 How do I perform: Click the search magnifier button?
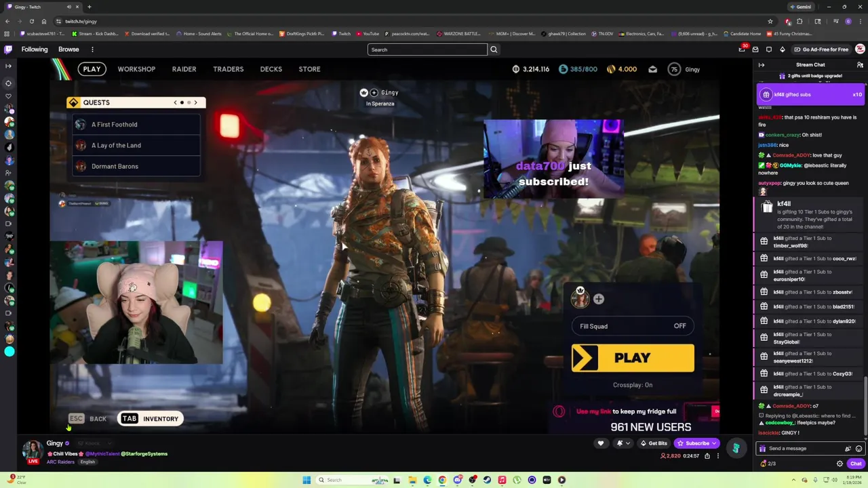coord(494,49)
